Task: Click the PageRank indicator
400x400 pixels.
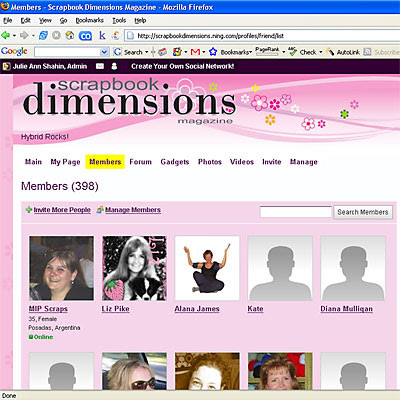Action: point(267,51)
